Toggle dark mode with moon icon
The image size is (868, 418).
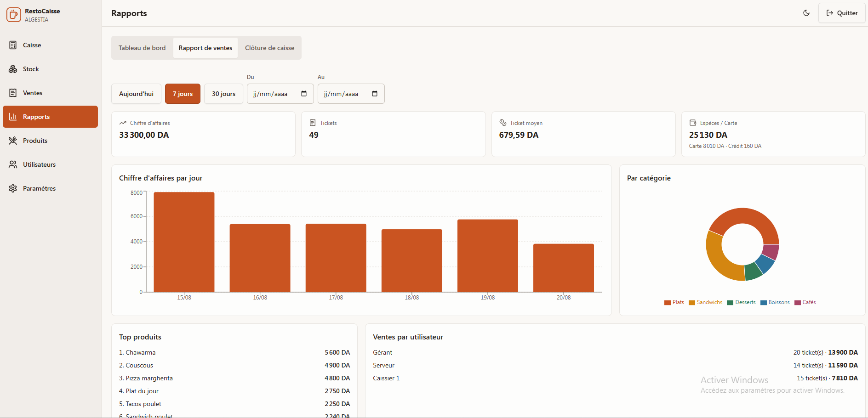tap(806, 13)
